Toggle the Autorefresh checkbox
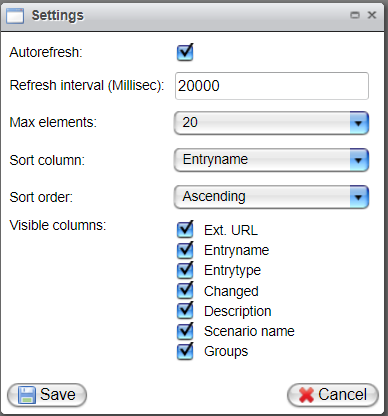 185,52
